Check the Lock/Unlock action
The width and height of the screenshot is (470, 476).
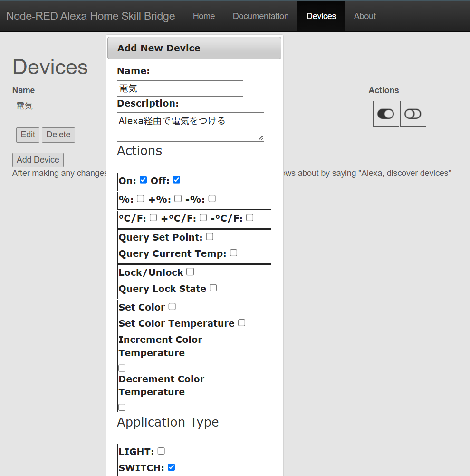190,271
